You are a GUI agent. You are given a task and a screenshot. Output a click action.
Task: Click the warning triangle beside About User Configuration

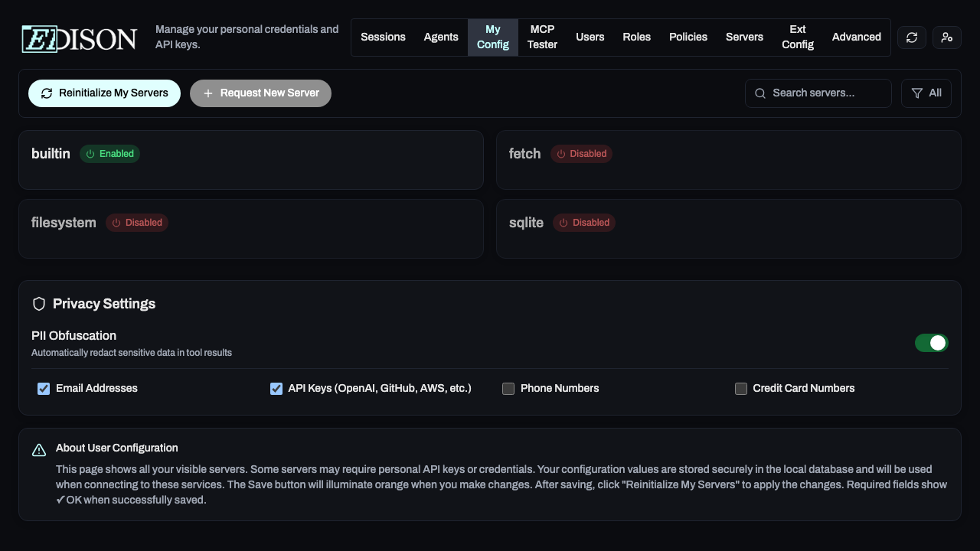coord(39,450)
